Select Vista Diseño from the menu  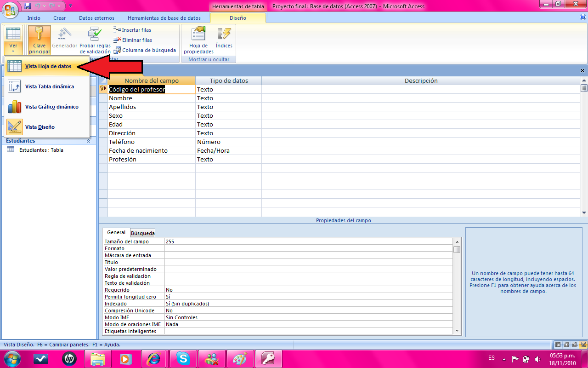pos(47,127)
